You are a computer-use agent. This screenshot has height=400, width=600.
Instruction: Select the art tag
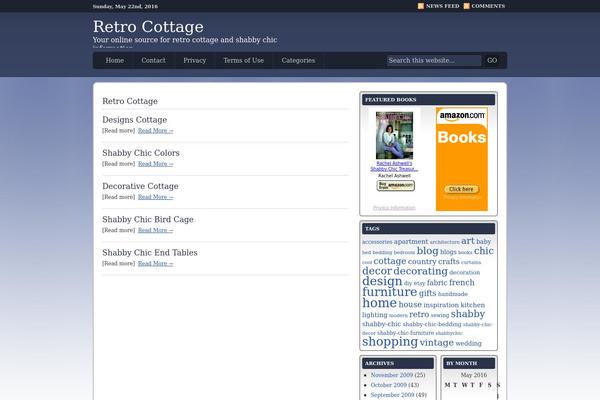click(x=468, y=241)
